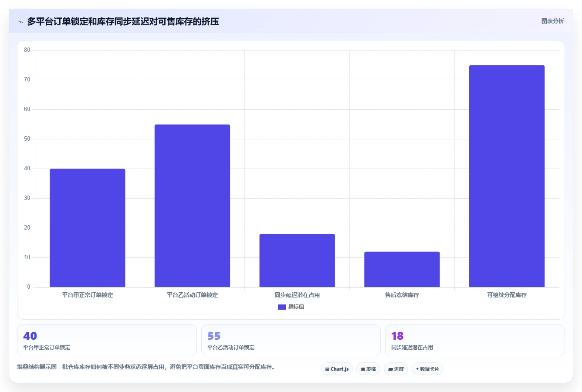Click the 可继续分配库存 x-axis label

(x=507, y=295)
